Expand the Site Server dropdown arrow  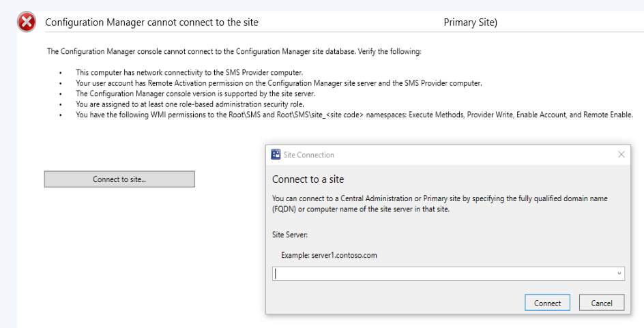click(x=619, y=273)
